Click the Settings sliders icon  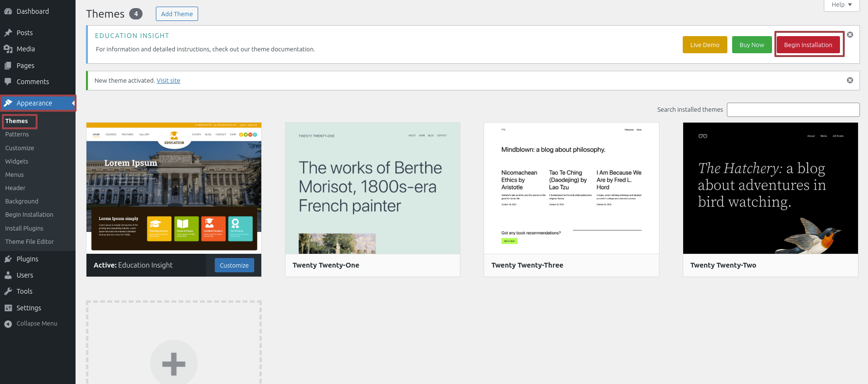(8, 308)
